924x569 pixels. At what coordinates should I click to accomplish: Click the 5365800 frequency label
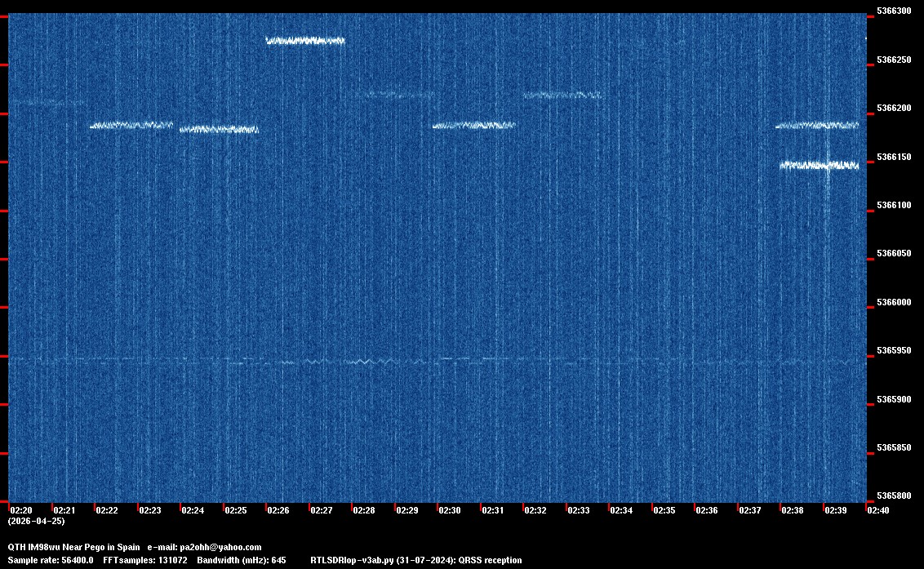(x=893, y=496)
